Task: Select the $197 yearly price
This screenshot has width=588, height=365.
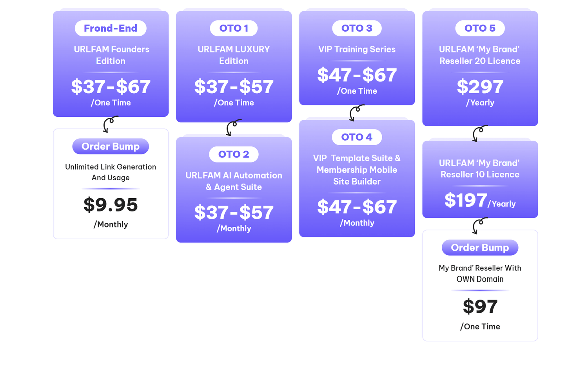Action: (466, 201)
